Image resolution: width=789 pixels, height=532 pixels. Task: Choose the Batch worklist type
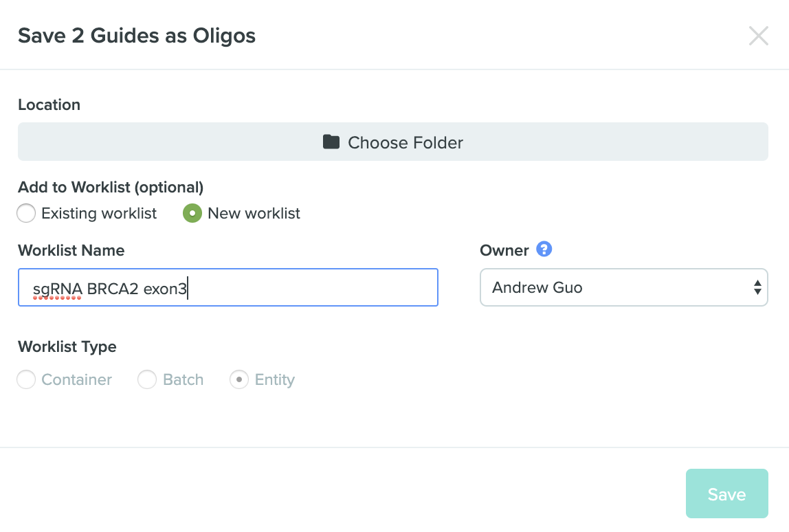[x=147, y=379]
